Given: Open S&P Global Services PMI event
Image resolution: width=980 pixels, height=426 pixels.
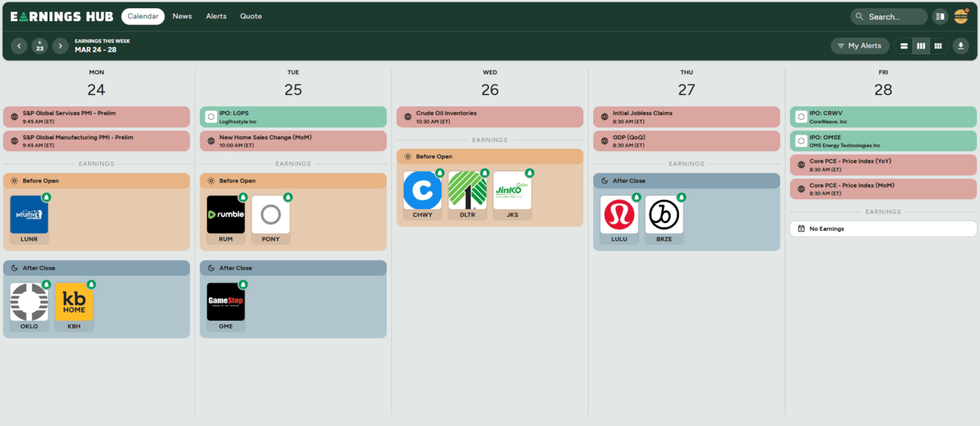Looking at the screenshot, I should point(96,117).
